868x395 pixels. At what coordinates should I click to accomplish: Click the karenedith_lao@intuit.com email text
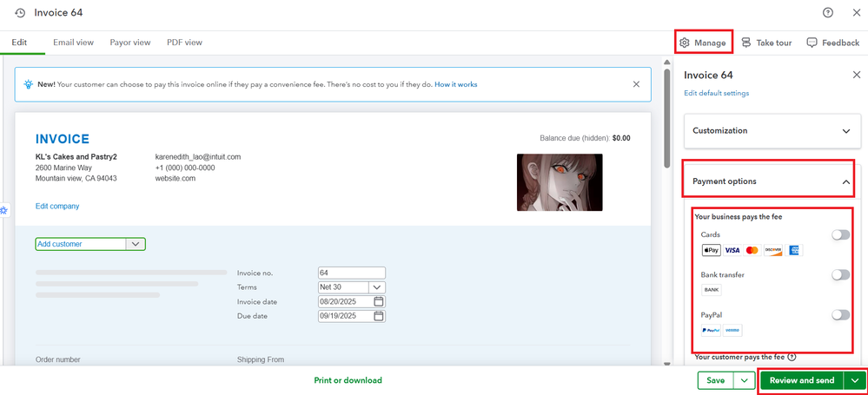point(197,157)
